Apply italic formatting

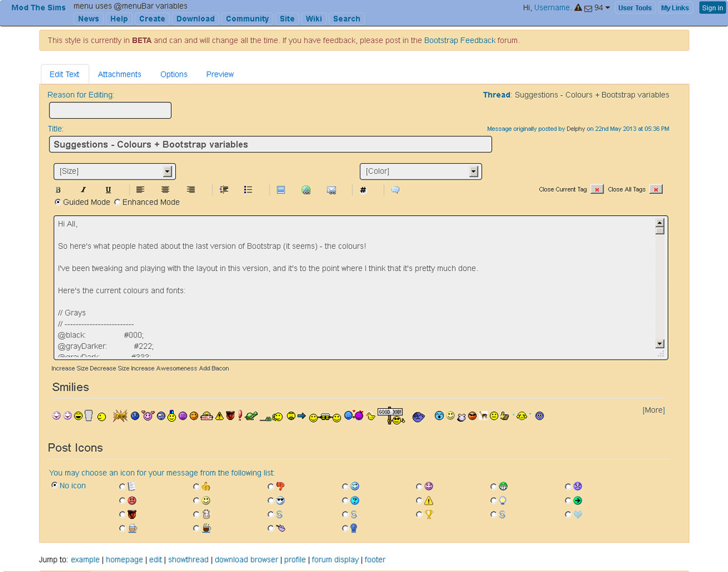click(83, 189)
